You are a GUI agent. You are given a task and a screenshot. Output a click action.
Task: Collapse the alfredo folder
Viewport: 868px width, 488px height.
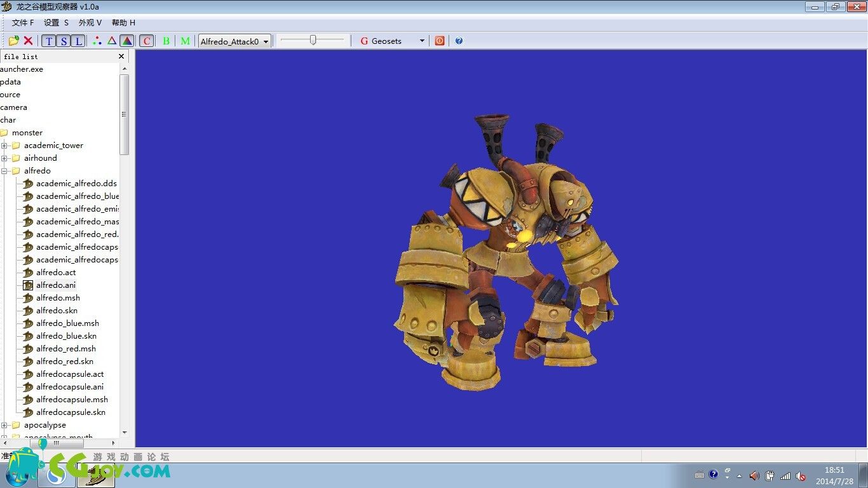(x=4, y=171)
